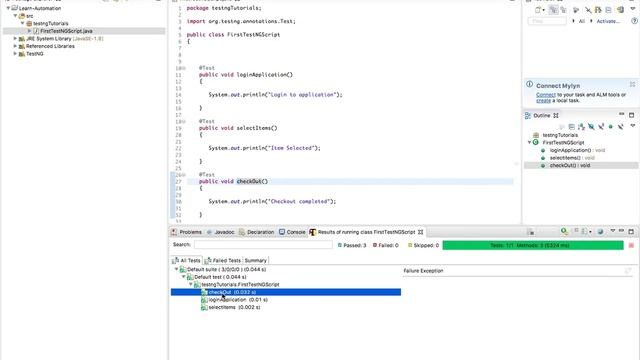
Task: Click the Connect Mylyn info icon
Action: 529,84
